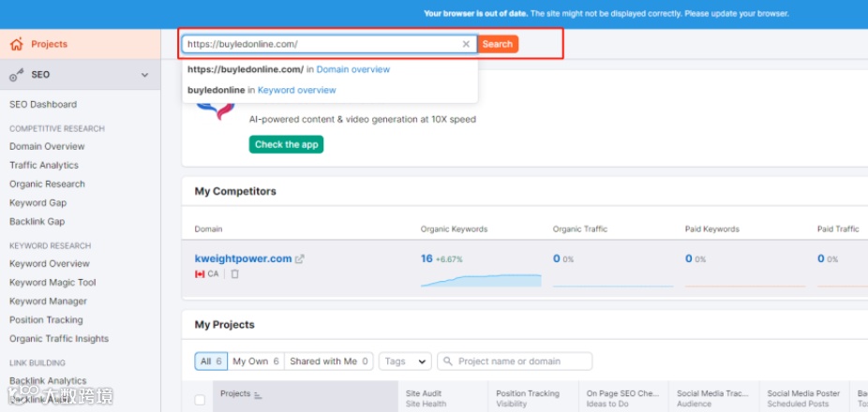Click the Organic Keywords column header
Image resolution: width=868 pixels, height=412 pixels.
click(454, 229)
